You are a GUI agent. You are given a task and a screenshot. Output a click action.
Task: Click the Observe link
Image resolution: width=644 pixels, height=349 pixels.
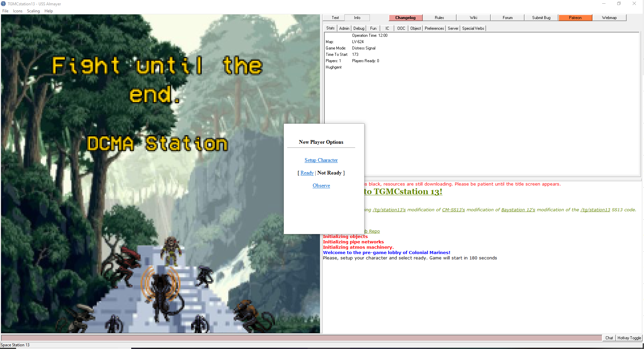point(321,186)
